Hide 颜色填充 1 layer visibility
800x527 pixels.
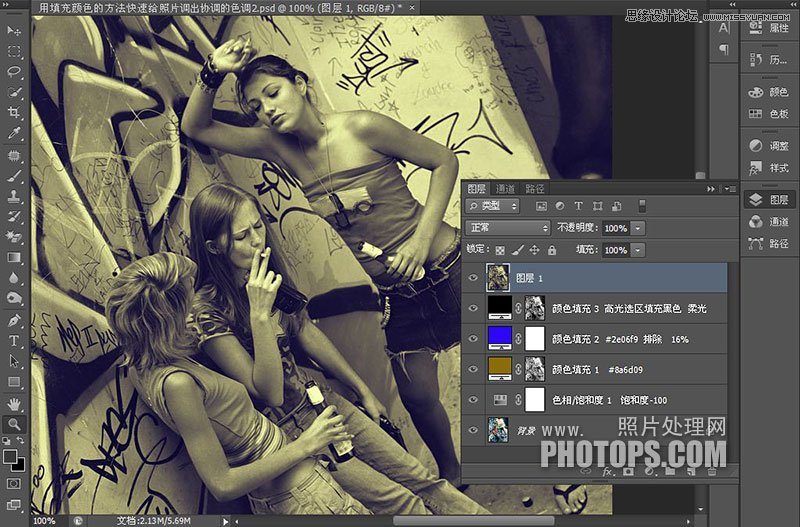[x=473, y=369]
